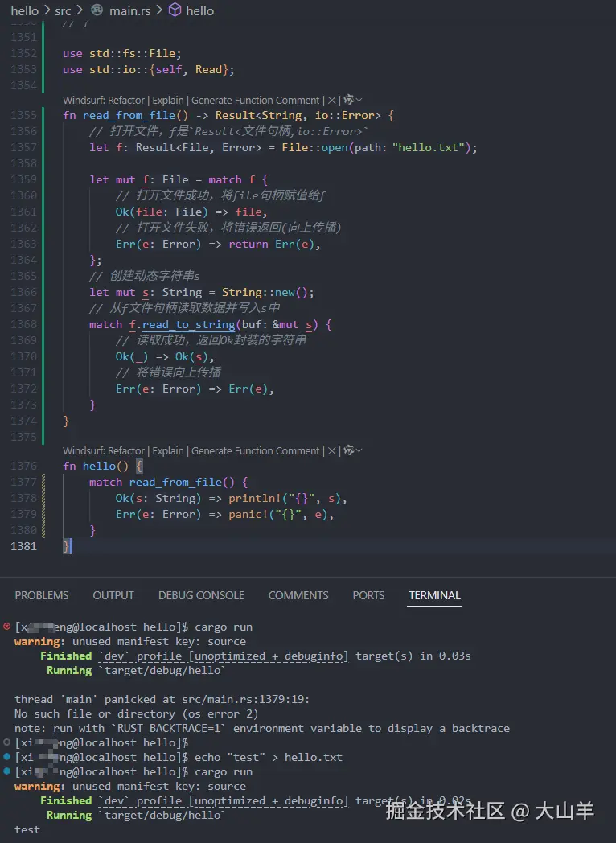
Task: Expand the src folder breadcrumb
Action: pyautogui.click(x=63, y=10)
